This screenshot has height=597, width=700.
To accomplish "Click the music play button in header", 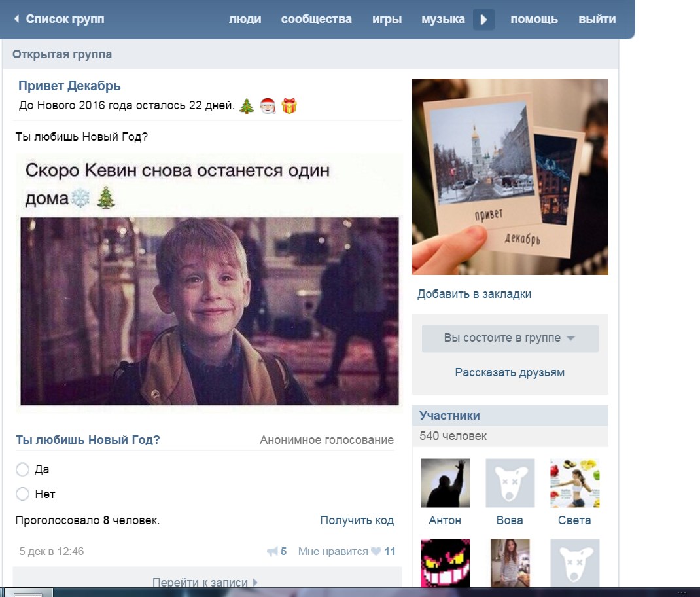I will click(483, 20).
